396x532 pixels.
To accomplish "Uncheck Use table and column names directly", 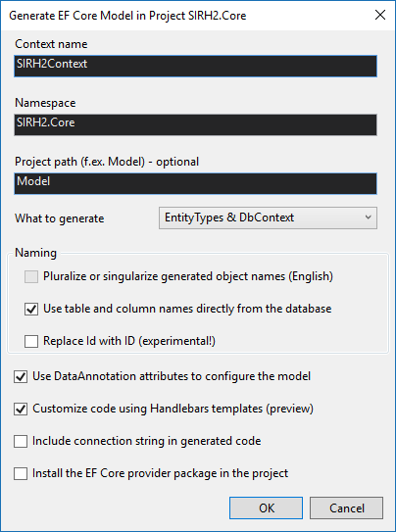I will point(31,309).
